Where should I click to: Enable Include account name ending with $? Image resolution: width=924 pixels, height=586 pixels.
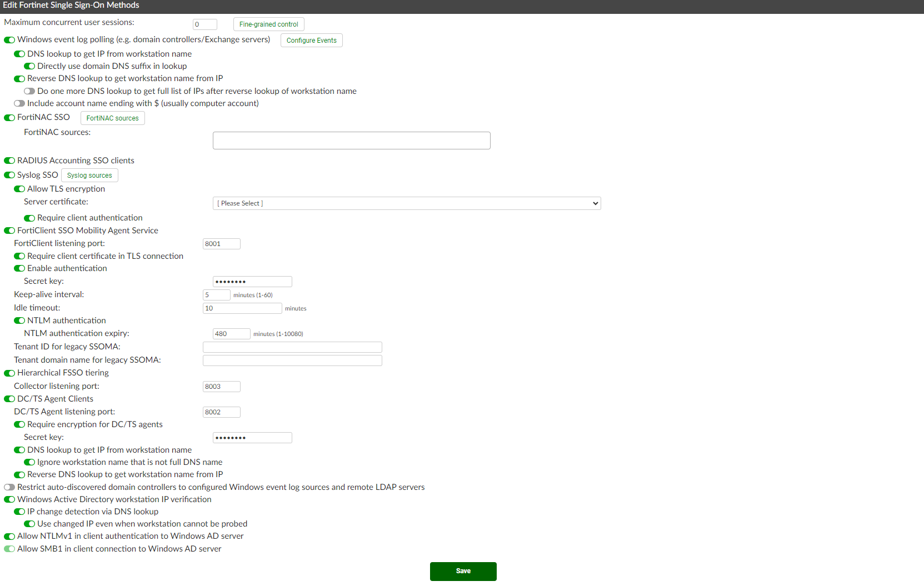pyautogui.click(x=19, y=103)
